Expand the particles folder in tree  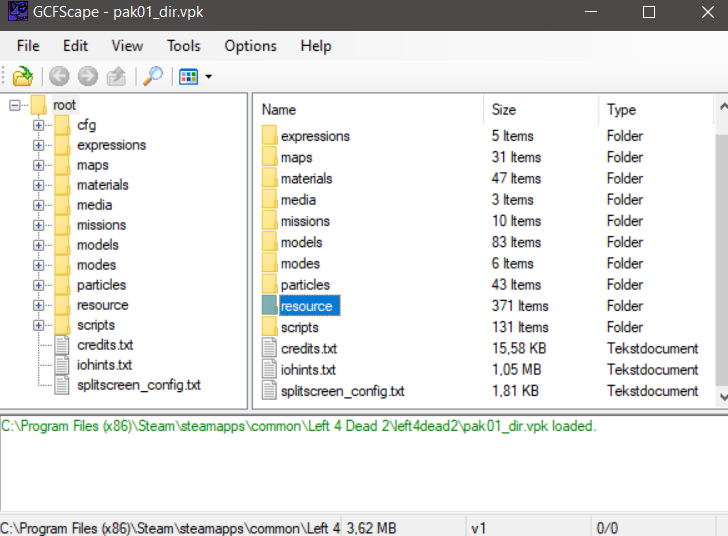click(x=39, y=285)
